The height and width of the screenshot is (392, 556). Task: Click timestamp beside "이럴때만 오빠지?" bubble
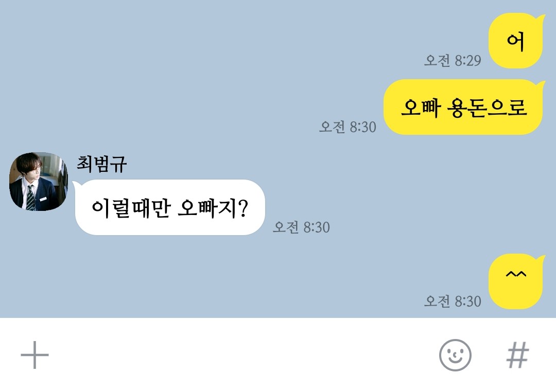coord(301,227)
